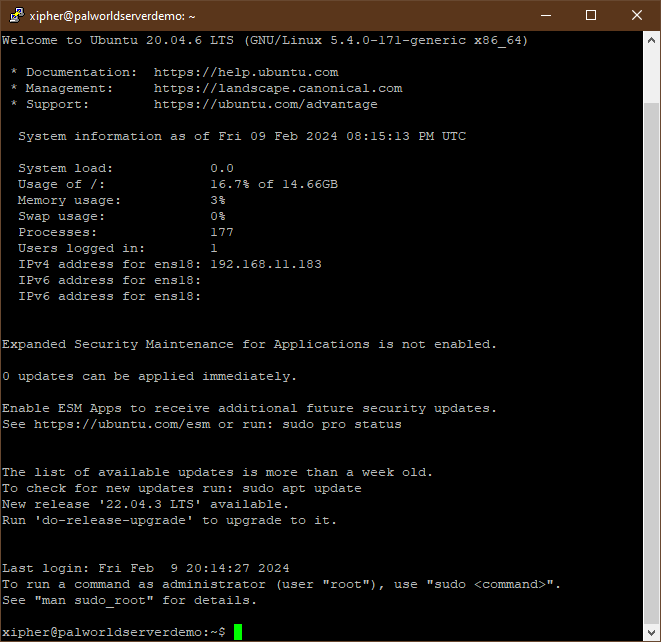Click the text 'sudo pro status'
661x642 pixels.
pos(342,424)
